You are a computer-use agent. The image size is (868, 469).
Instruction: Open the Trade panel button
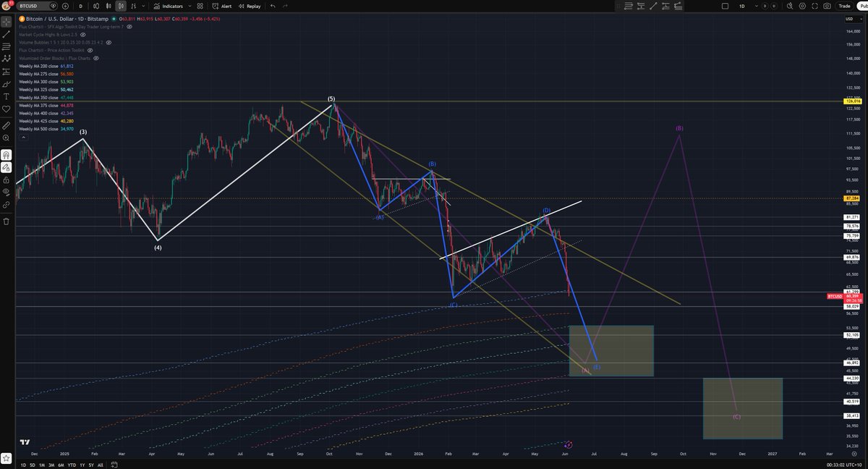(844, 6)
